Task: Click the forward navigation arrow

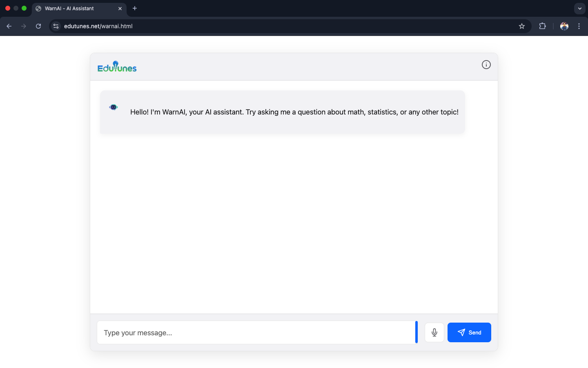Action: click(x=24, y=26)
